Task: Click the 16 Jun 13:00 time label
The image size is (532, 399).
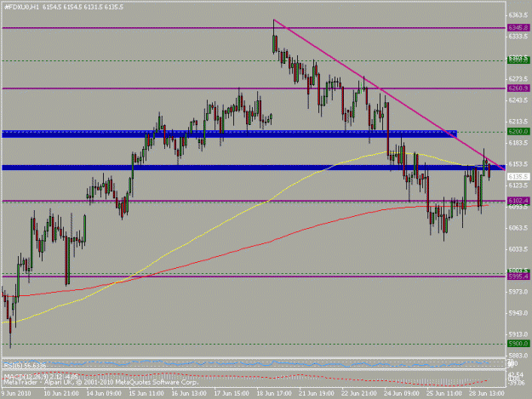Action: (189, 393)
